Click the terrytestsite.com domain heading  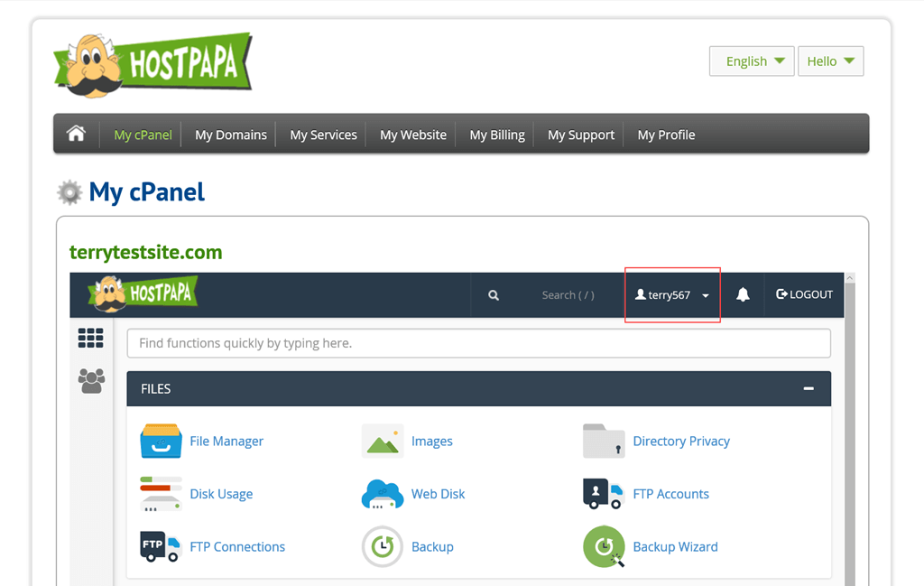pos(145,252)
